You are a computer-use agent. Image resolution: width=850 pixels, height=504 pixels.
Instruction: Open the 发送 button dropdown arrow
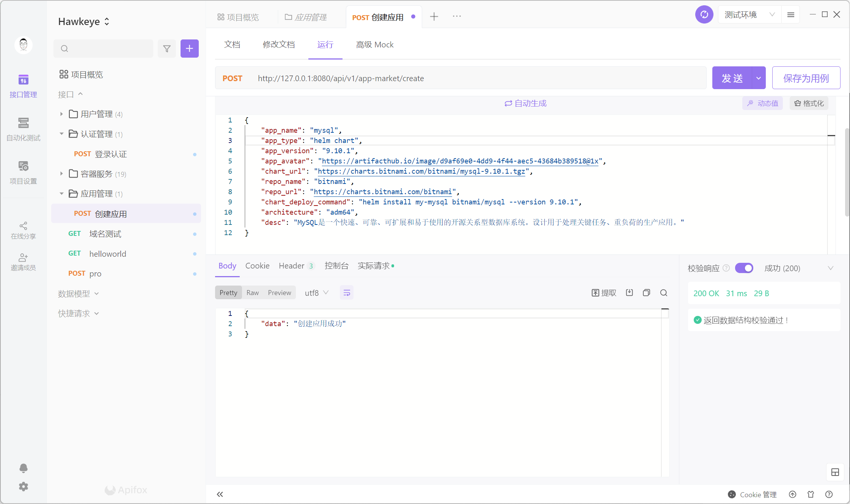(759, 78)
